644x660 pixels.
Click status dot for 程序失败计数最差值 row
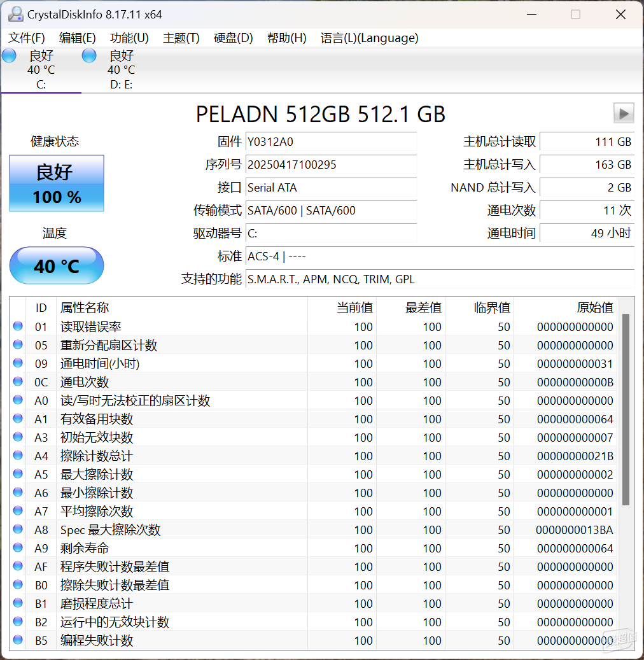tap(18, 566)
